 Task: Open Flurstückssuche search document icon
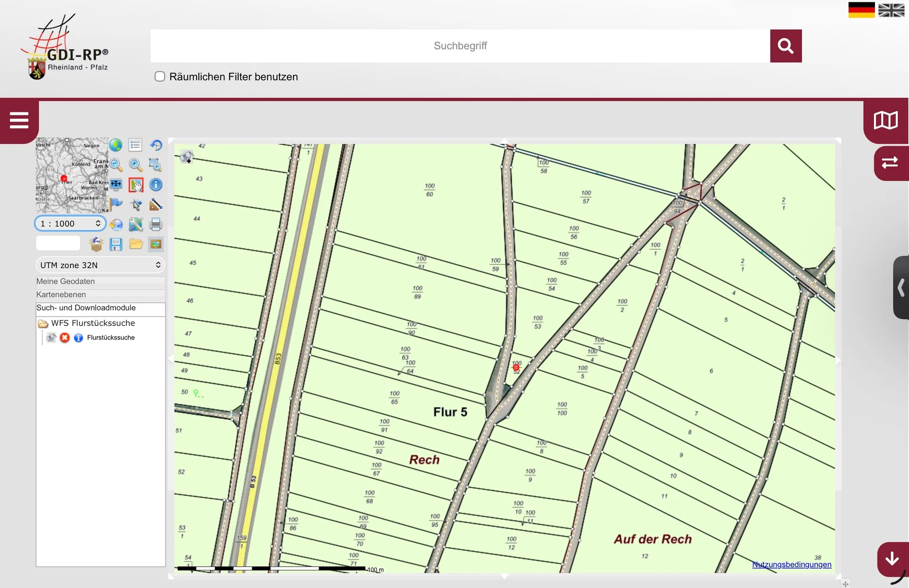(51, 337)
